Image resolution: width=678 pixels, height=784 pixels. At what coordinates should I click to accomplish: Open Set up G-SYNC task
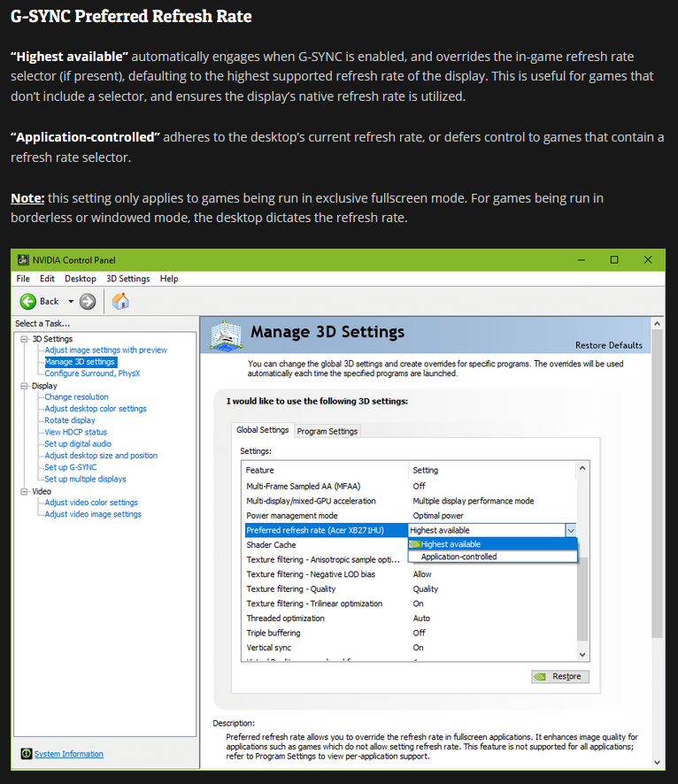click(x=71, y=467)
